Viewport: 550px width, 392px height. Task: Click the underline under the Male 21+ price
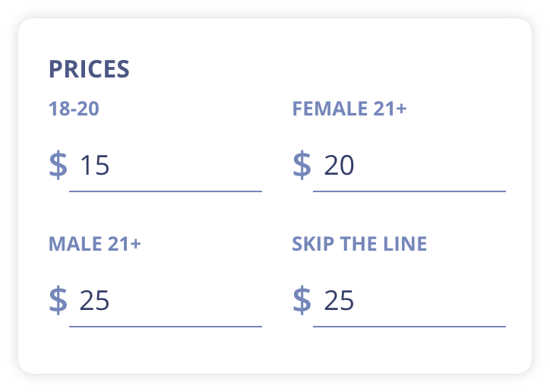coord(166,327)
